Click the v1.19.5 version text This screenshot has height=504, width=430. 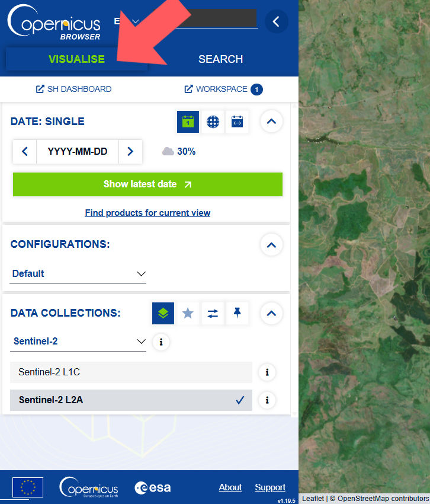click(286, 500)
